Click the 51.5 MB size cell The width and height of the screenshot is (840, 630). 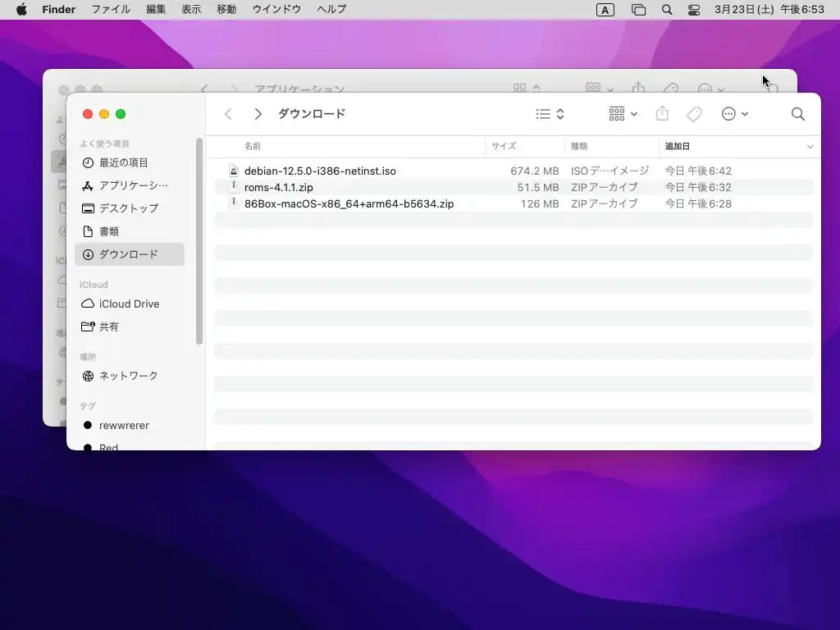(538, 188)
